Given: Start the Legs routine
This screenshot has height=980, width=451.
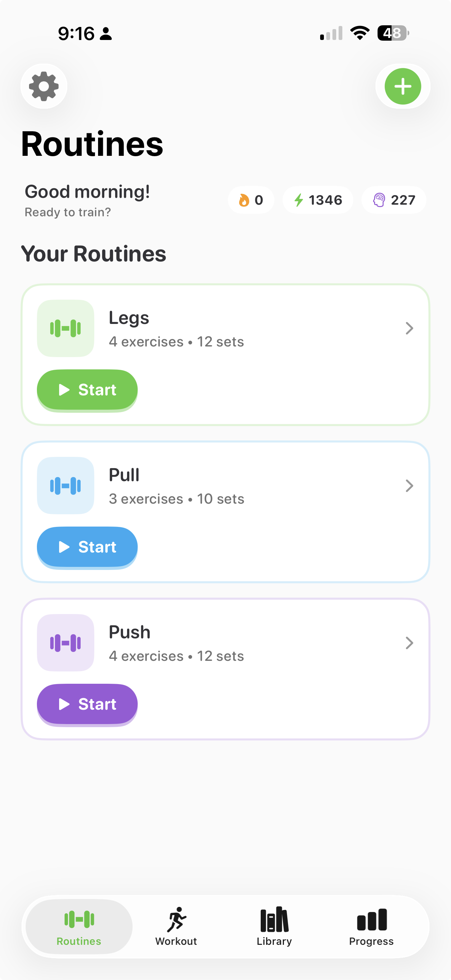Looking at the screenshot, I should [87, 390].
